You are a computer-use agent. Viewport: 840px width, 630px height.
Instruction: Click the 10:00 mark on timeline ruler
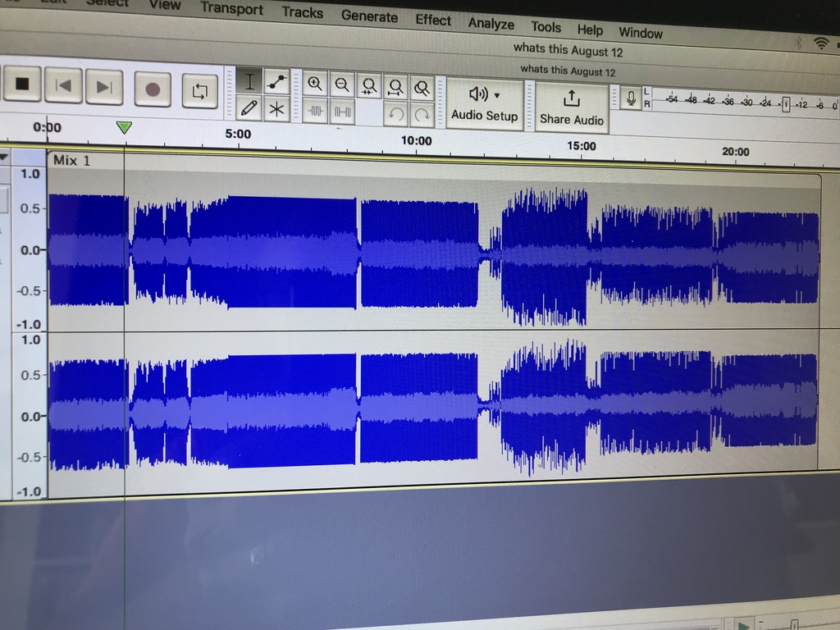(416, 140)
